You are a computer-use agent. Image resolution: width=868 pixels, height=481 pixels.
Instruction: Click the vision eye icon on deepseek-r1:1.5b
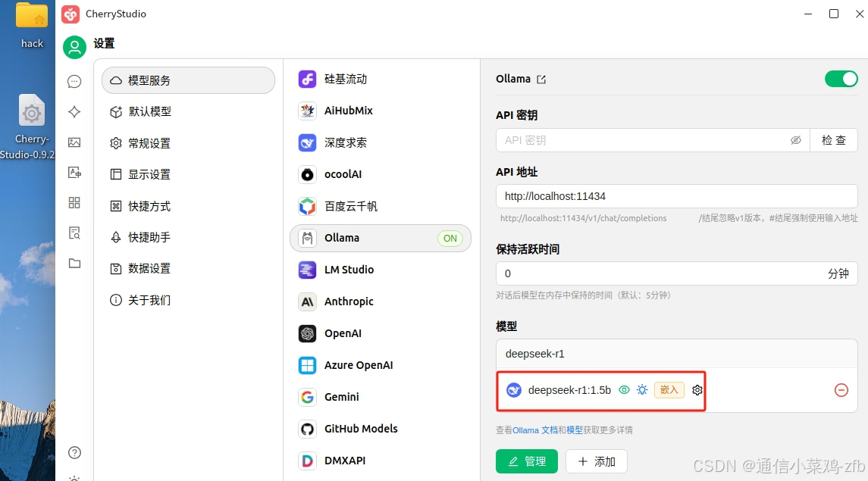click(624, 390)
